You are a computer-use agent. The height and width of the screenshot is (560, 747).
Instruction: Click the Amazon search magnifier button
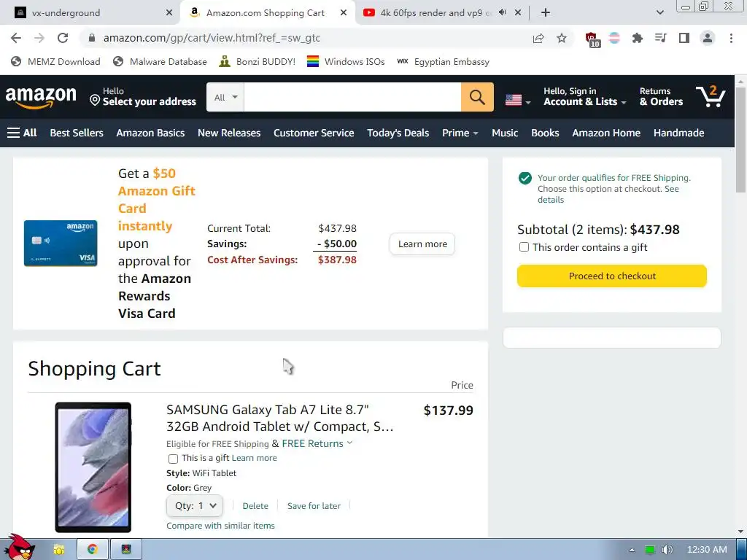point(477,97)
